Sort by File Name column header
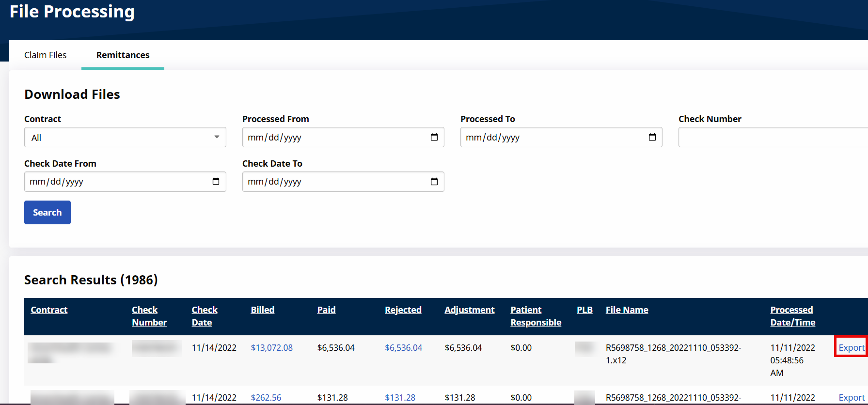The image size is (868, 405). tap(627, 310)
